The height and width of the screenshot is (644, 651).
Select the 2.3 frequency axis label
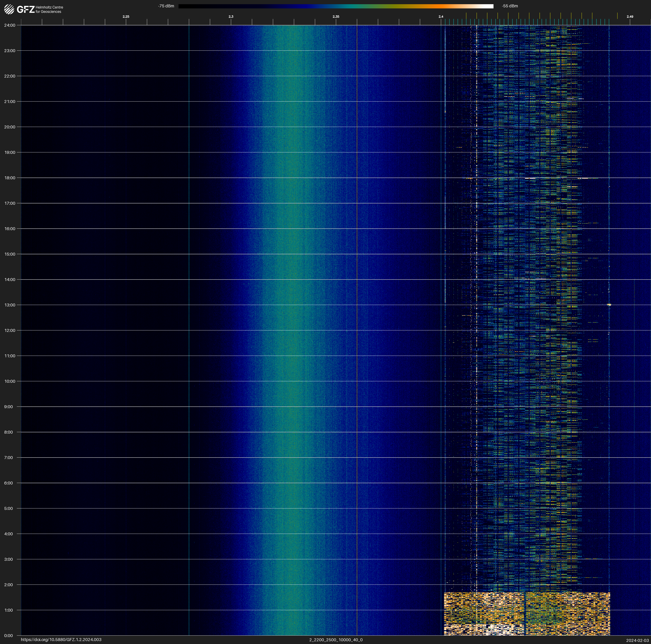click(231, 17)
